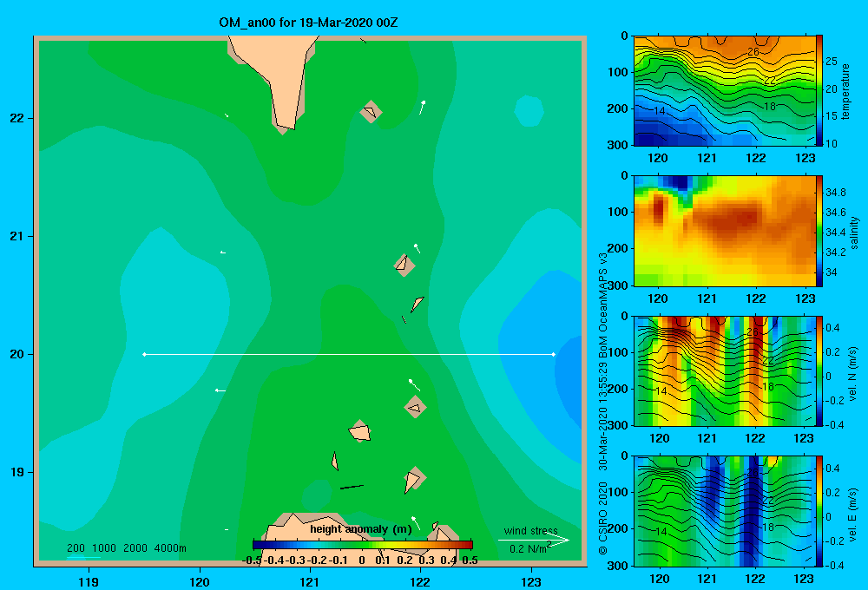868x590 pixels.
Task: Click latitude label 22 on map axis
Action: coord(17,118)
